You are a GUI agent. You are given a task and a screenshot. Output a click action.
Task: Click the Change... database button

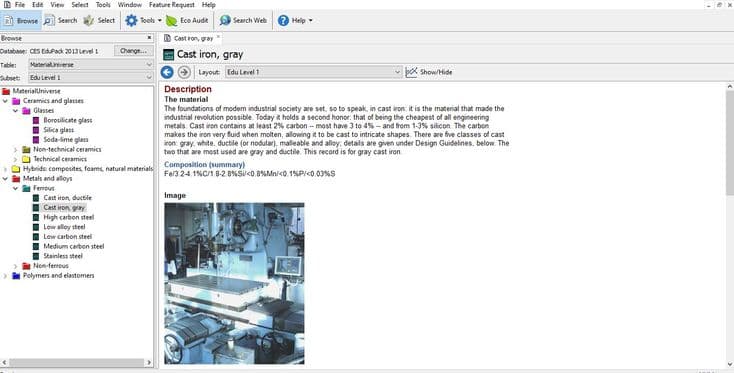tap(133, 51)
